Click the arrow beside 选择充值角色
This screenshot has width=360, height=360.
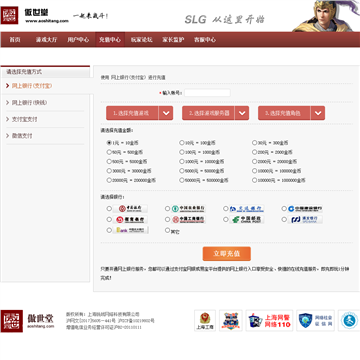click(318, 113)
